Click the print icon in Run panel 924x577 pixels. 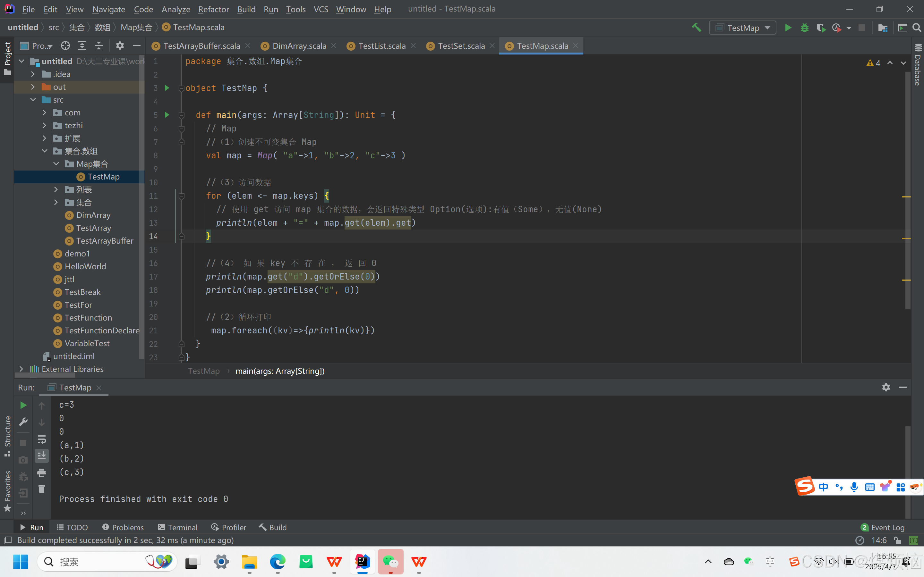[x=42, y=473]
